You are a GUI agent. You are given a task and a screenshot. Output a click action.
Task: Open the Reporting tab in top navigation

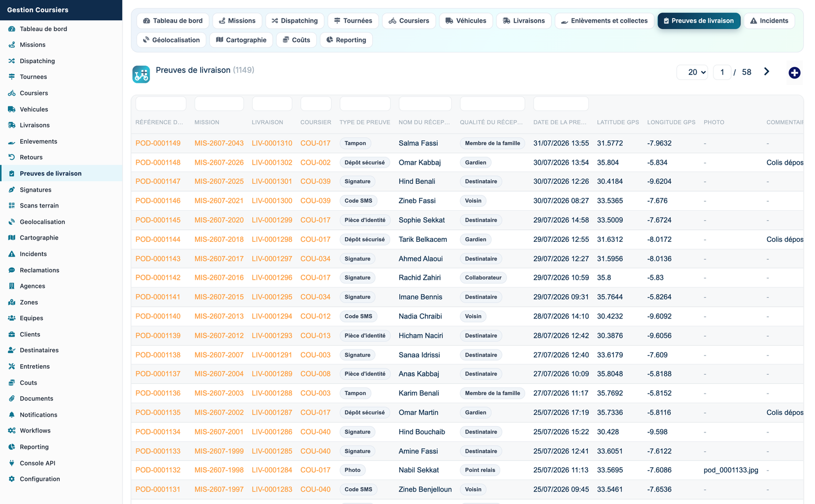[346, 40]
